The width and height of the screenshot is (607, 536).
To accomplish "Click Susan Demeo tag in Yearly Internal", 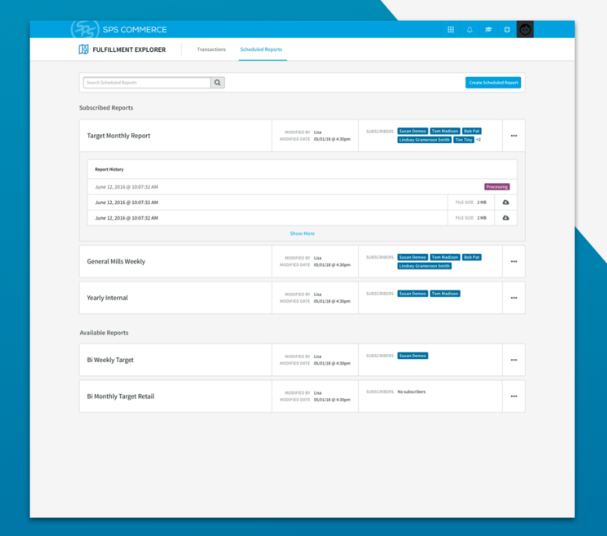I will 413,294.
